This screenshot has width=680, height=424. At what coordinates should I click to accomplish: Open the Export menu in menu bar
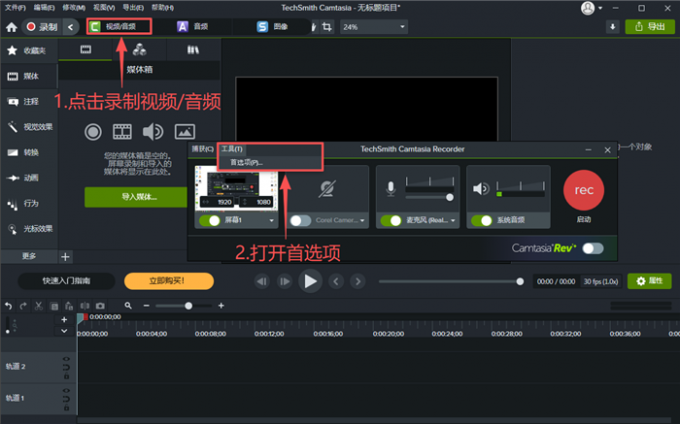pyautogui.click(x=133, y=8)
